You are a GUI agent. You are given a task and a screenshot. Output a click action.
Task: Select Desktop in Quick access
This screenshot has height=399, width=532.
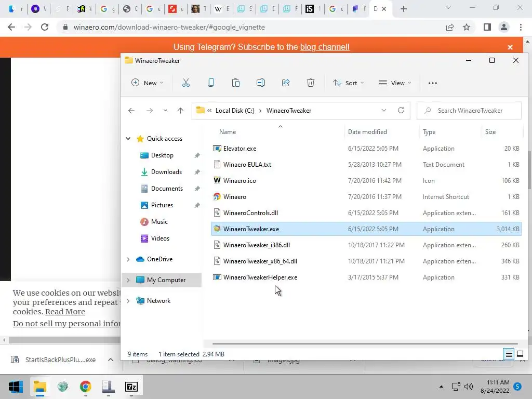(x=162, y=155)
